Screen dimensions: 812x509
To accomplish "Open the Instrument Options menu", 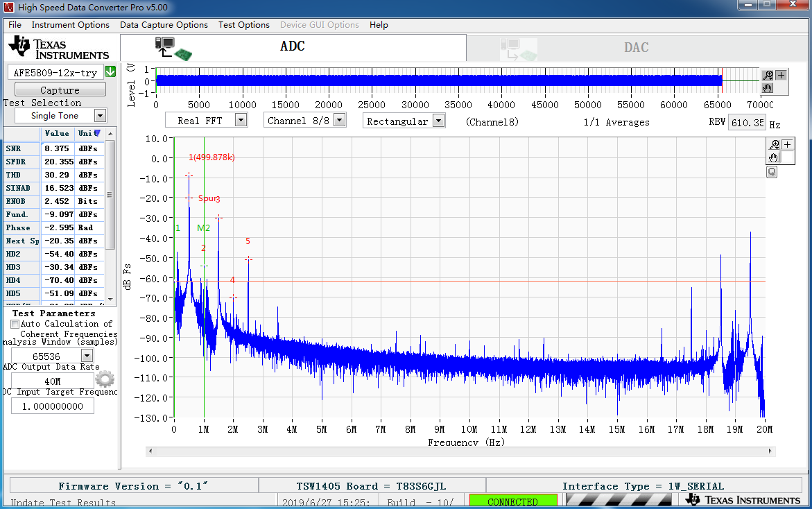I will point(71,25).
